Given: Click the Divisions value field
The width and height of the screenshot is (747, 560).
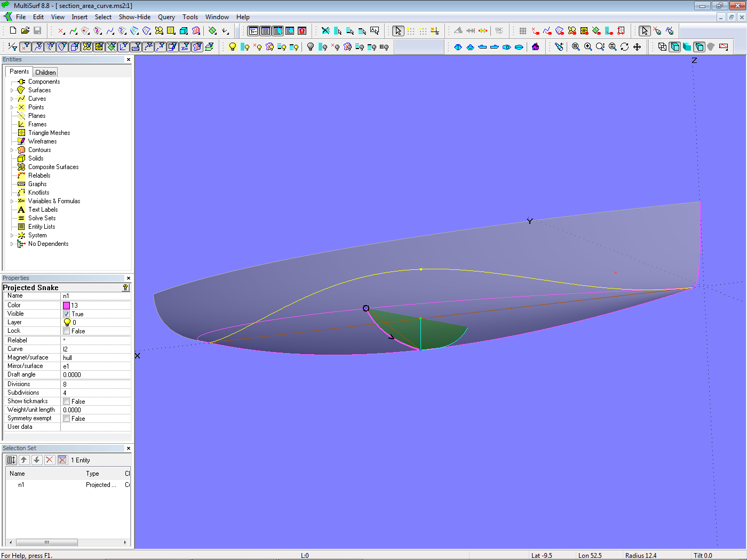Looking at the screenshot, I should [x=95, y=385].
